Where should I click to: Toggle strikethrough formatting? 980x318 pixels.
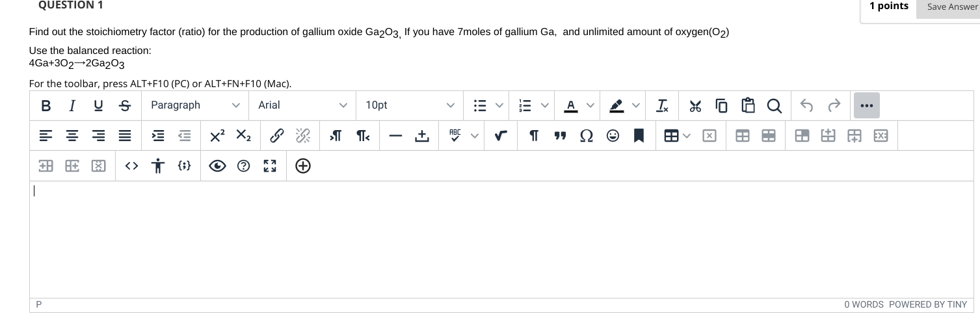[124, 105]
